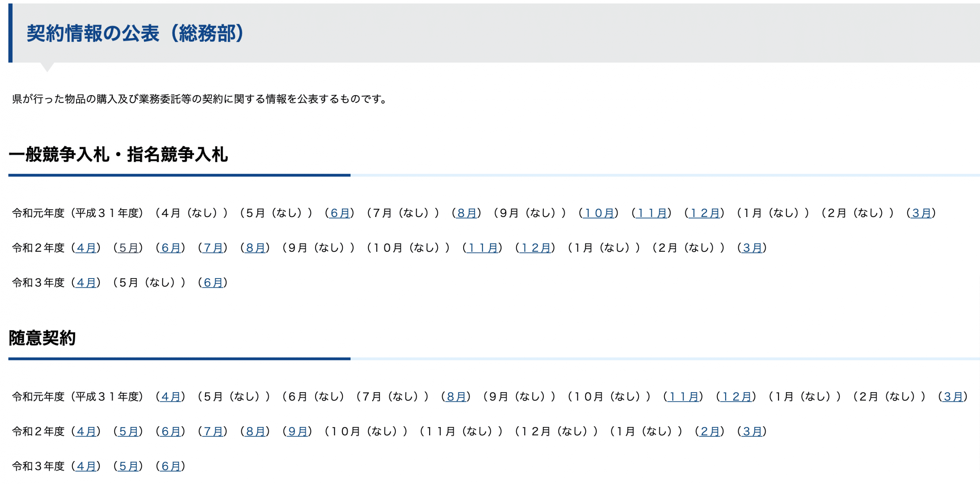Open 令和元年度 6月 link under 一般競争入札

pos(340,213)
